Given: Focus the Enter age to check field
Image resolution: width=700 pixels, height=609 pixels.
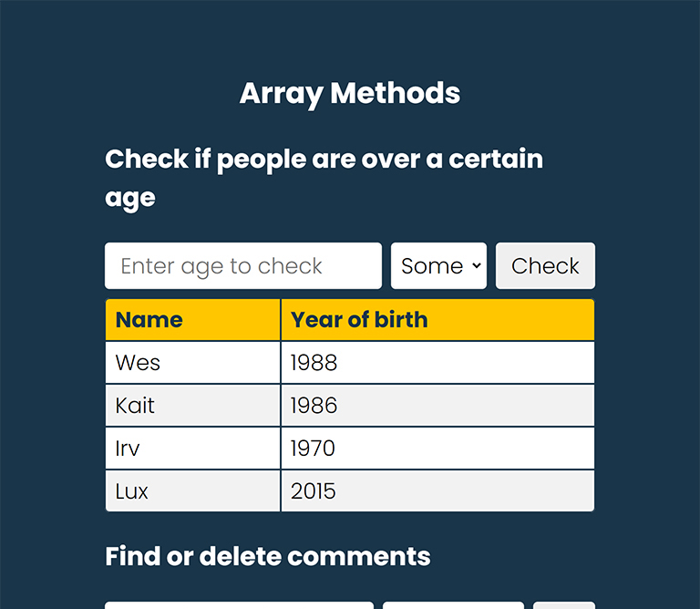Looking at the screenshot, I should pos(243,265).
